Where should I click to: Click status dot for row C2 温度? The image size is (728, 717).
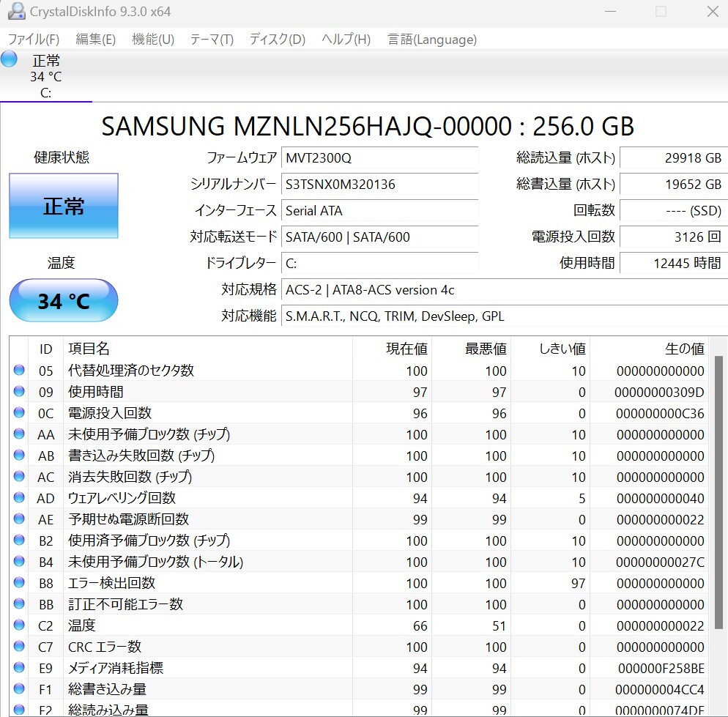(x=19, y=625)
